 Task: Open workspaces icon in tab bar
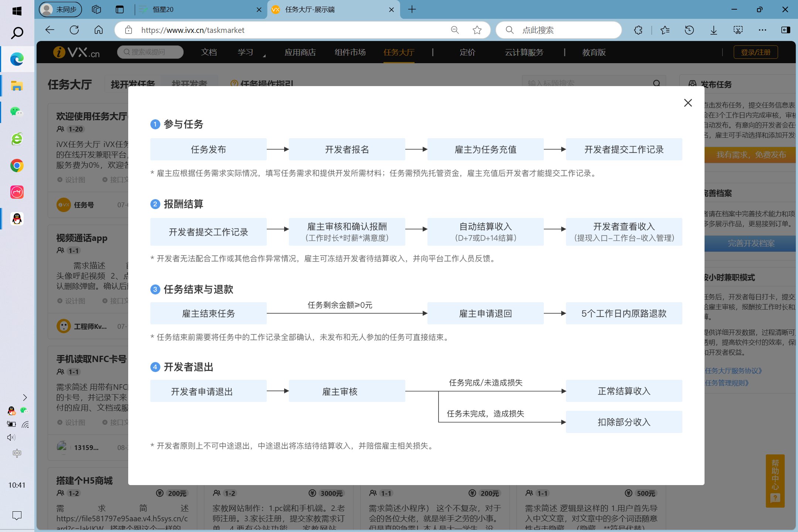point(96,9)
